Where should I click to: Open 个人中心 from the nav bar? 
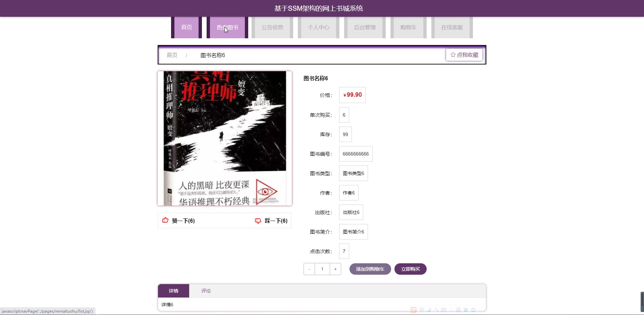pos(319,28)
